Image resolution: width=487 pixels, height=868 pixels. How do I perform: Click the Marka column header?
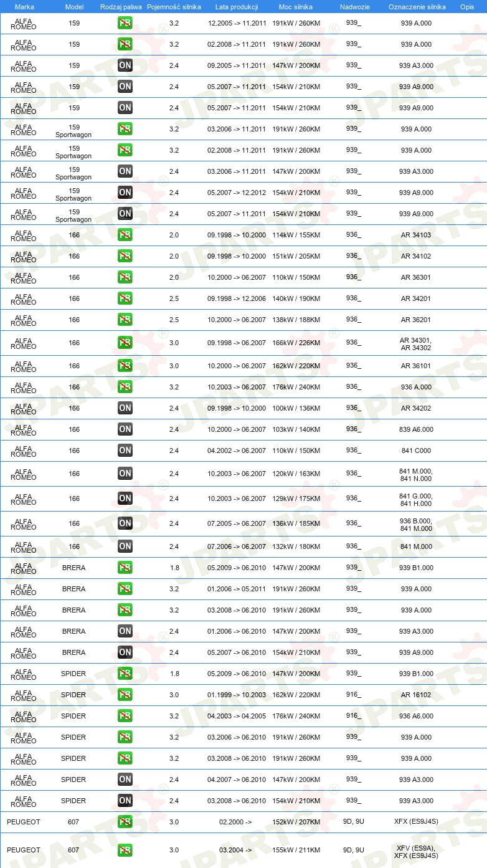click(x=24, y=6)
